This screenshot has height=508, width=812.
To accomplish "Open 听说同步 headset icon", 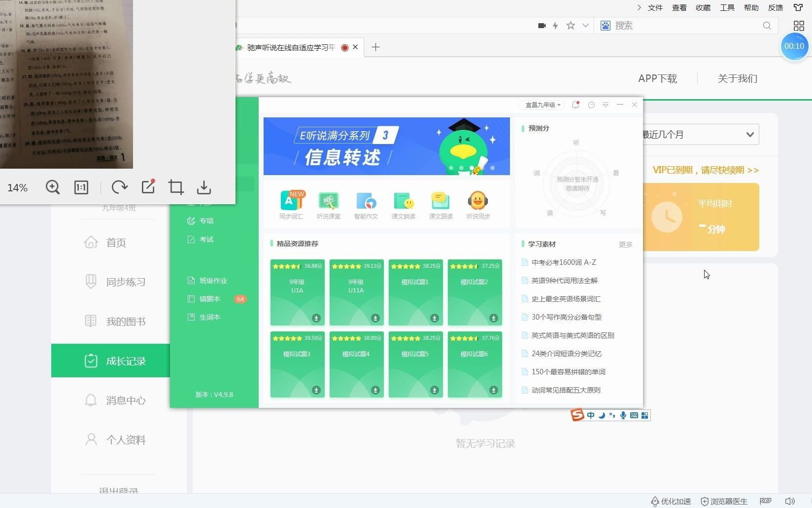I will pos(478,205).
